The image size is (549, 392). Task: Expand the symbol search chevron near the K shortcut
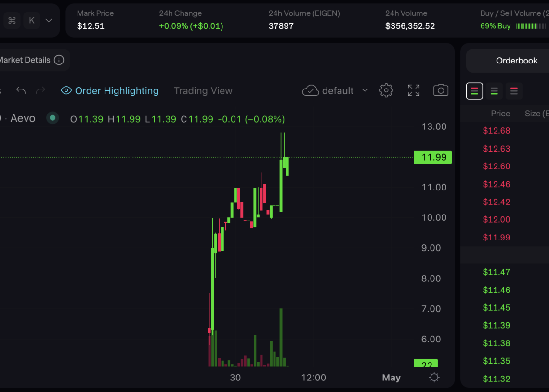click(48, 20)
